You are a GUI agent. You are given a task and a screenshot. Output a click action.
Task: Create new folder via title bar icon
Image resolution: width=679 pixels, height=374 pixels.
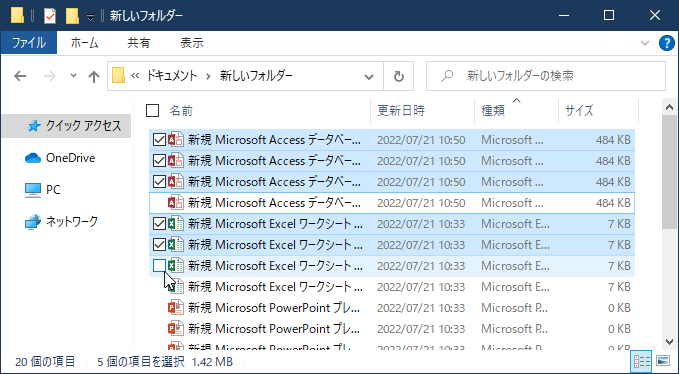(72, 16)
